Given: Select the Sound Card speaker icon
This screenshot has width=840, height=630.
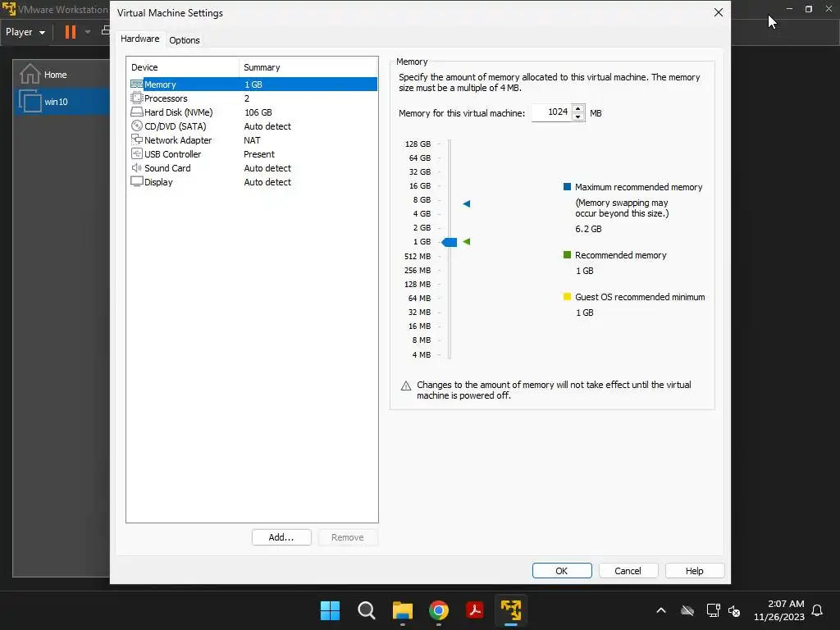Looking at the screenshot, I should click(137, 167).
